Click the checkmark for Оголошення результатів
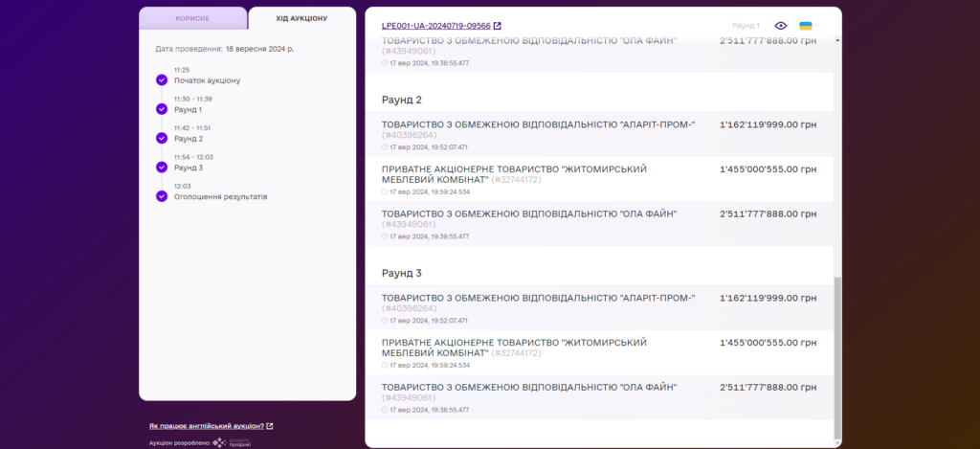This screenshot has height=449, width=980. [x=162, y=195]
